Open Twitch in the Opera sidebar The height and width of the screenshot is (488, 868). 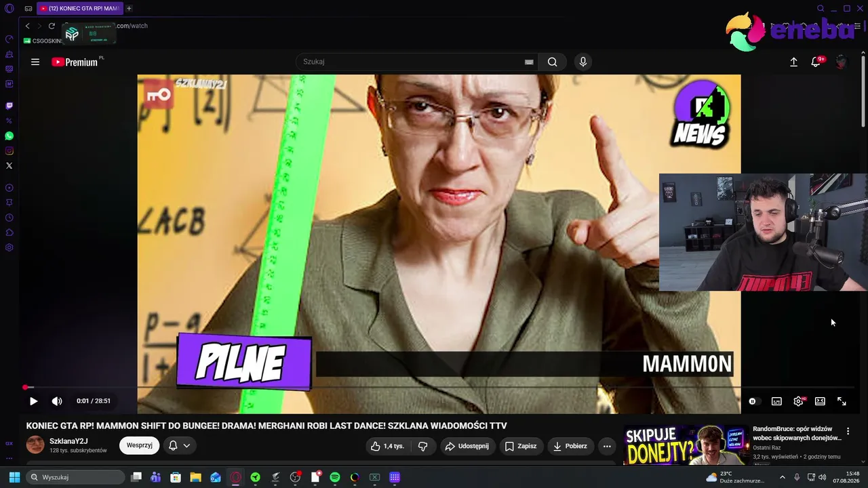(9, 106)
